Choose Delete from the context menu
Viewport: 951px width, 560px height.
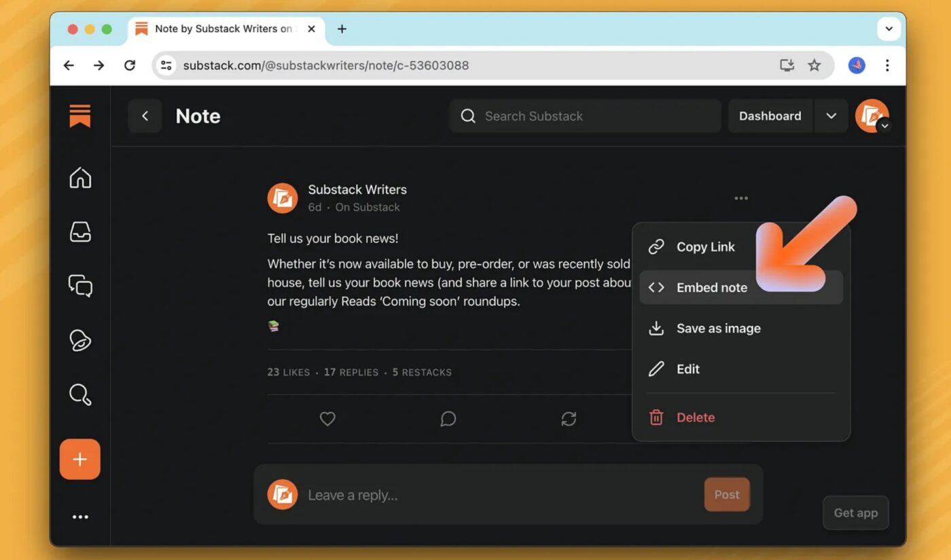coord(695,417)
